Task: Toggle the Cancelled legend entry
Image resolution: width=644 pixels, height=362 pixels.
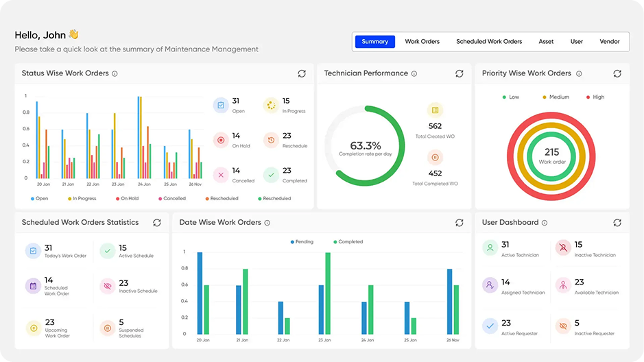Action: tap(172, 199)
